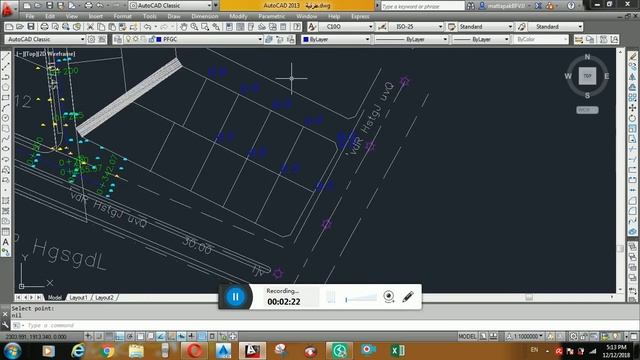
Task: Click the Cut scissors icon
Action: (90, 27)
